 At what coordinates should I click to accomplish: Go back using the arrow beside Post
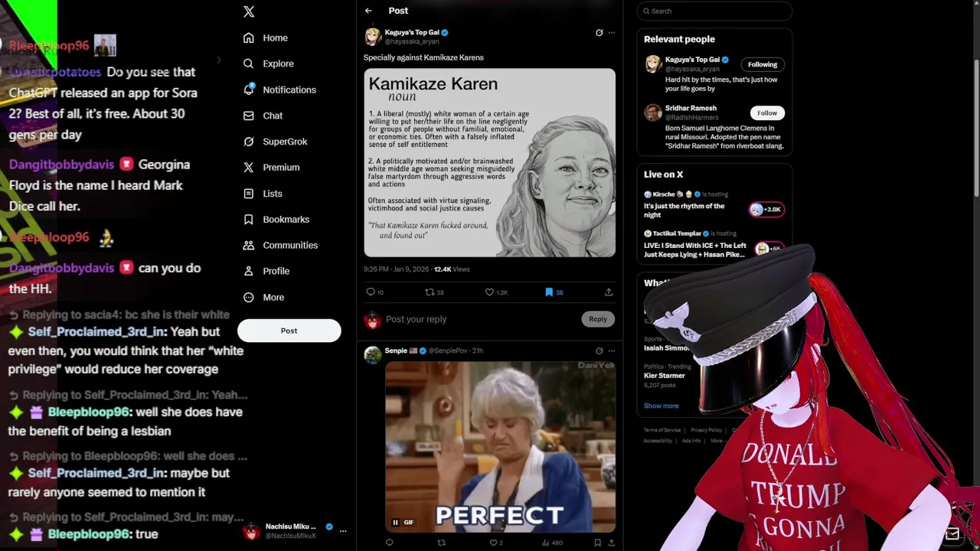tap(368, 11)
